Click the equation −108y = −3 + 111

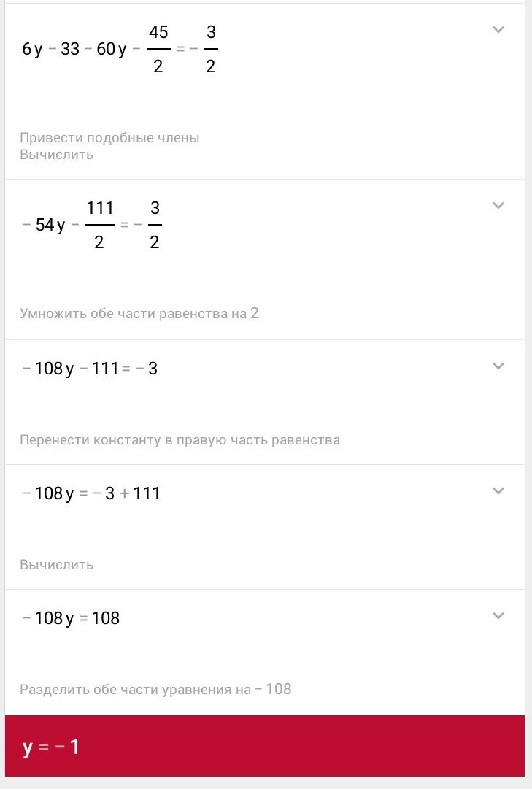point(91,494)
